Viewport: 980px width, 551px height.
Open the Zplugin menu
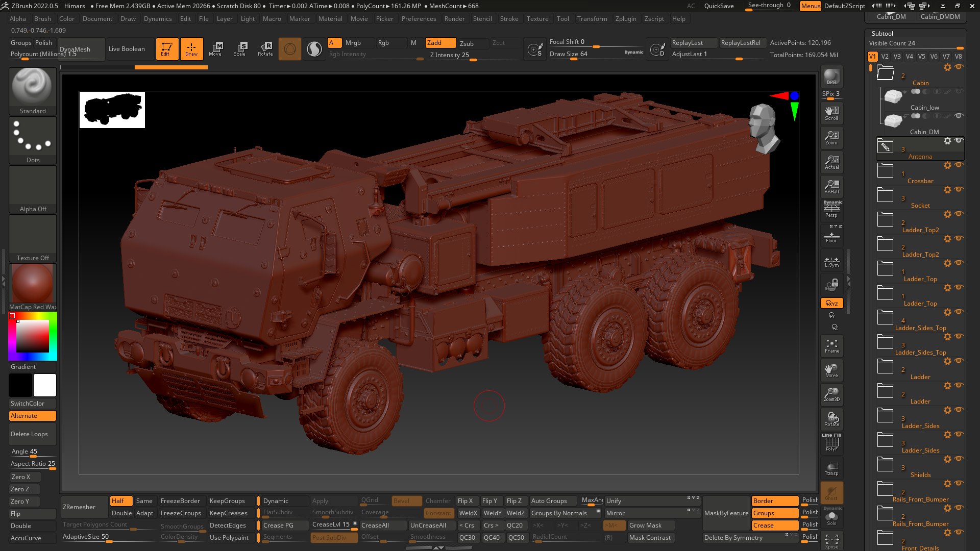(626, 19)
